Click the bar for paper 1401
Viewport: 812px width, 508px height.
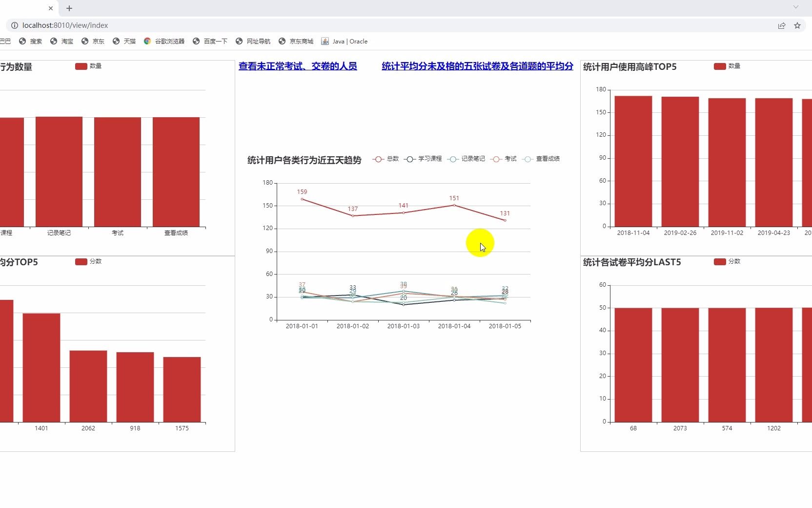point(41,368)
